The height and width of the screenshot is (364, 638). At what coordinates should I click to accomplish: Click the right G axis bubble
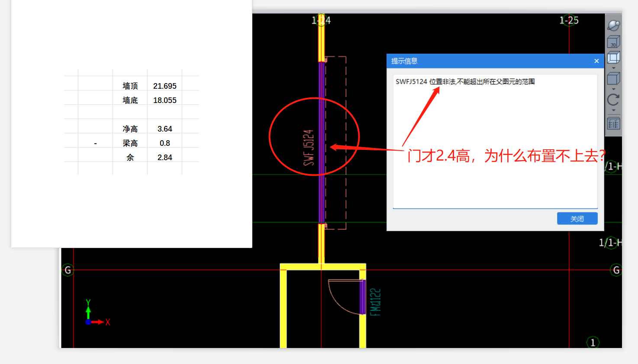[x=616, y=270]
